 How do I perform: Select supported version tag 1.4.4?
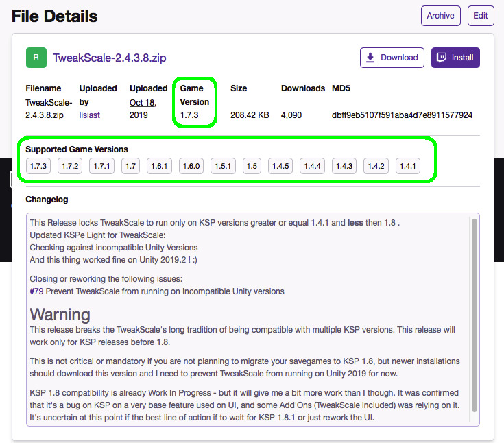tap(312, 166)
